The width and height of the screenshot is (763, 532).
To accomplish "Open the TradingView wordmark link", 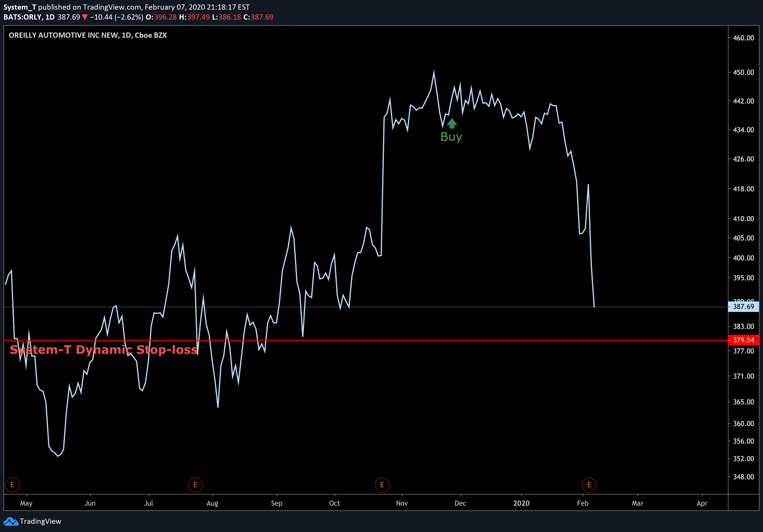I will [x=41, y=521].
